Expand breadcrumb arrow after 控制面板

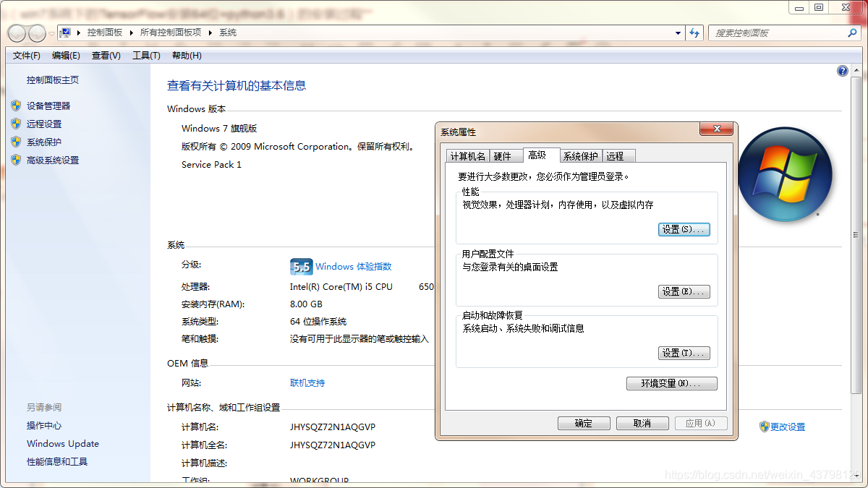tap(132, 33)
